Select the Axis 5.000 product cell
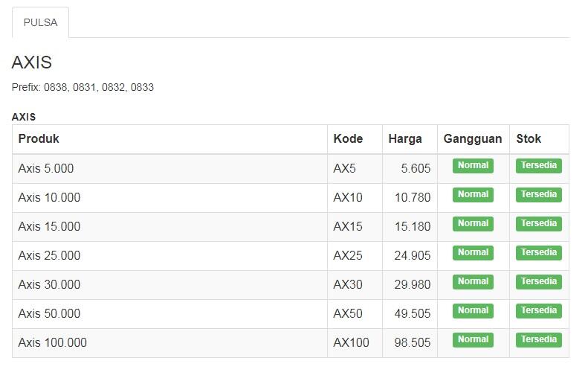The width and height of the screenshot is (588, 378). (170, 169)
